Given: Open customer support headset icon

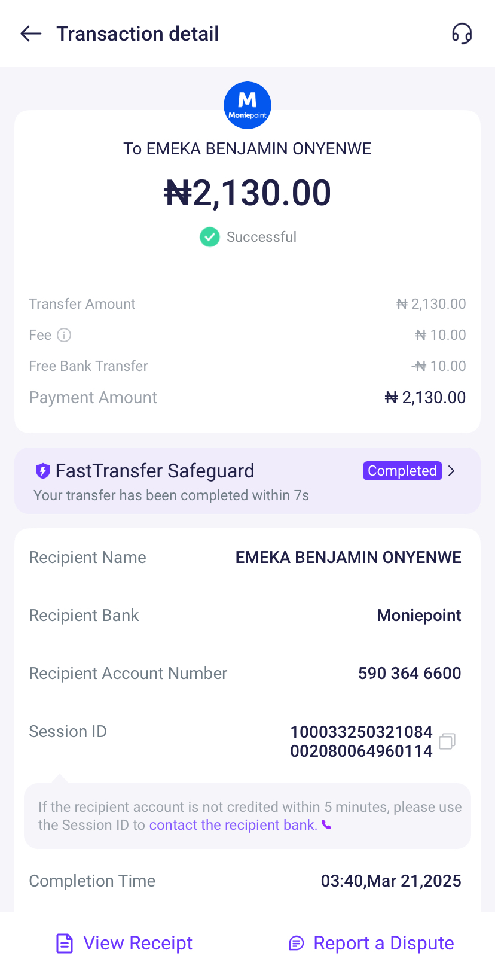Looking at the screenshot, I should (x=462, y=34).
